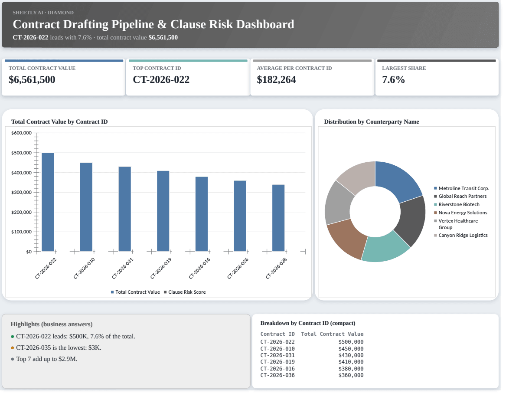Select the dark gray Global Reach donut segment
Viewport: 532px width, 400px height.
(413, 221)
